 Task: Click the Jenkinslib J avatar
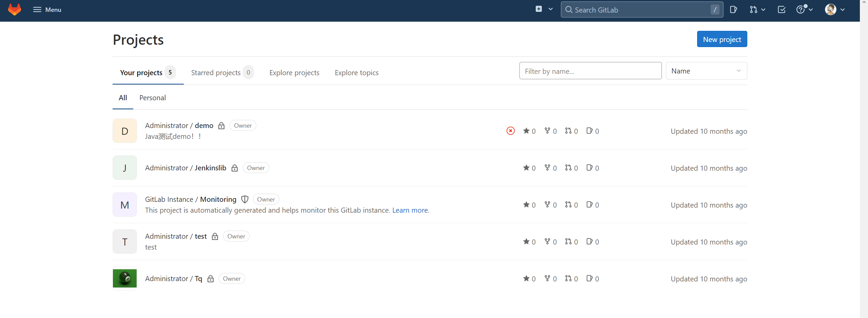(x=125, y=168)
